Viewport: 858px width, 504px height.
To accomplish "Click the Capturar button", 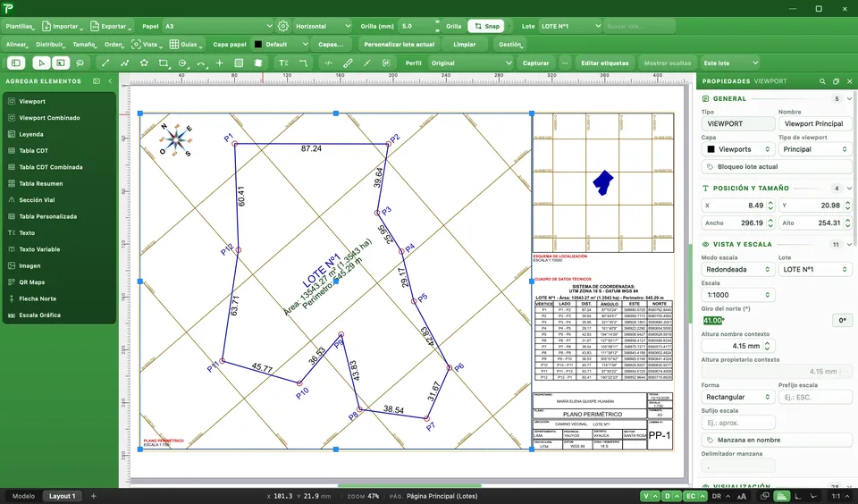I will [535, 63].
